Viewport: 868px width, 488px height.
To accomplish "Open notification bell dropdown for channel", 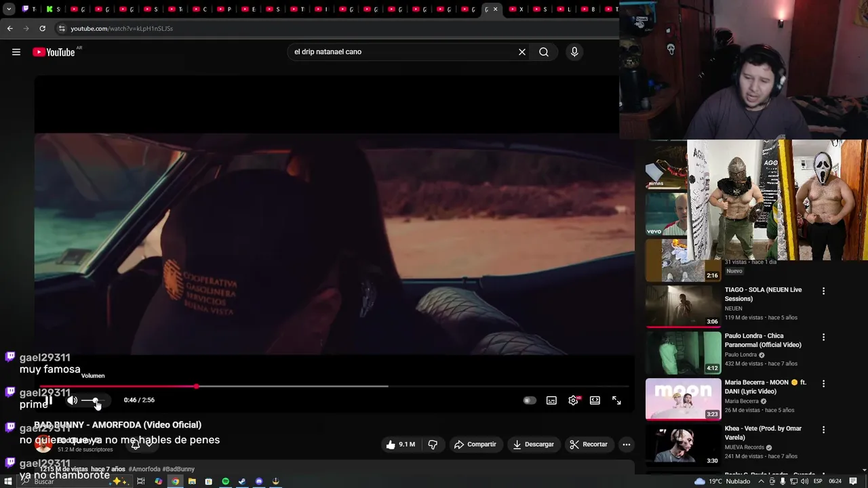I will 142,444.
